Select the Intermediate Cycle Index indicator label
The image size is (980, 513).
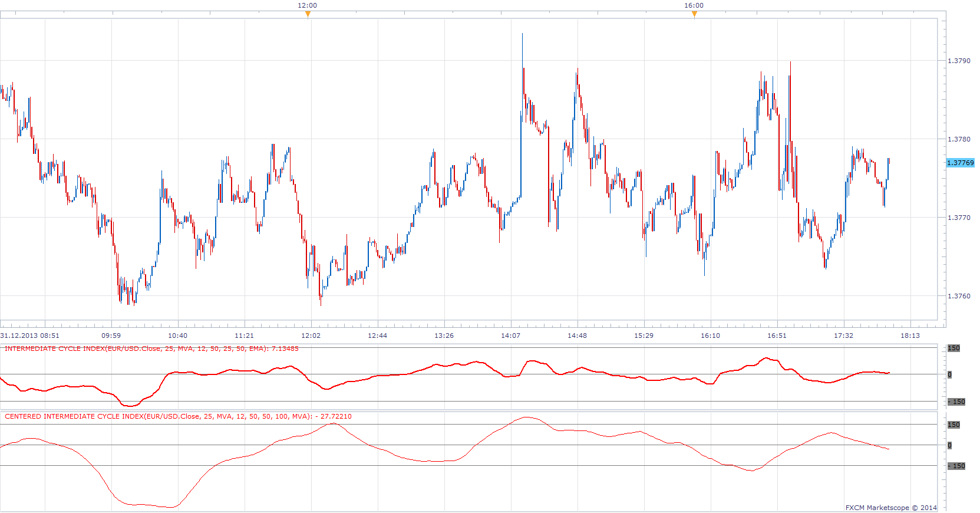click(x=151, y=348)
